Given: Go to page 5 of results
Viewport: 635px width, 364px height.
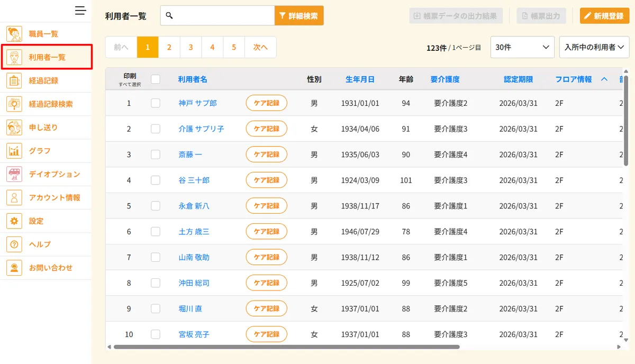Looking at the screenshot, I should click(234, 47).
